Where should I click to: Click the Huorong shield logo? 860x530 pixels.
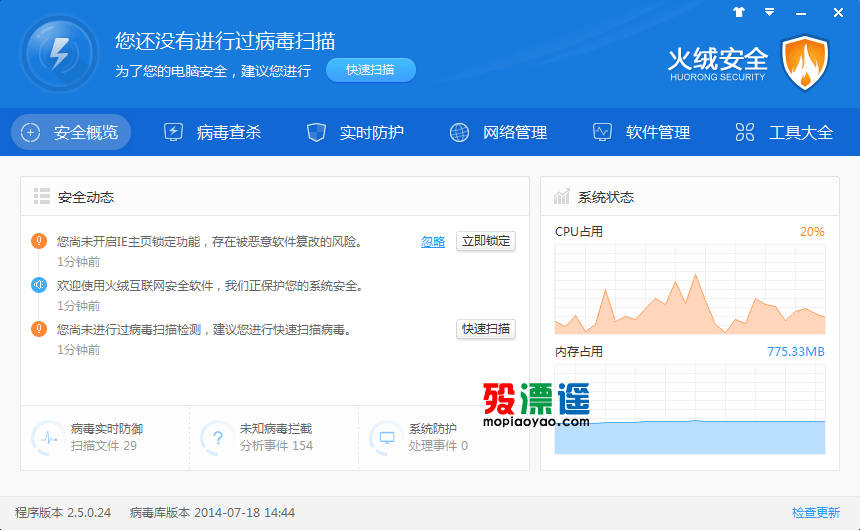coord(805,62)
